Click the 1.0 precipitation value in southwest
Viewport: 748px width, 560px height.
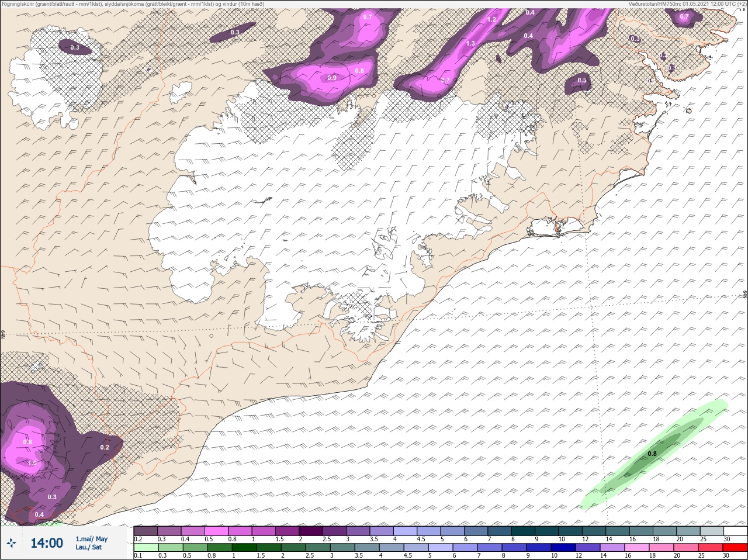32,463
